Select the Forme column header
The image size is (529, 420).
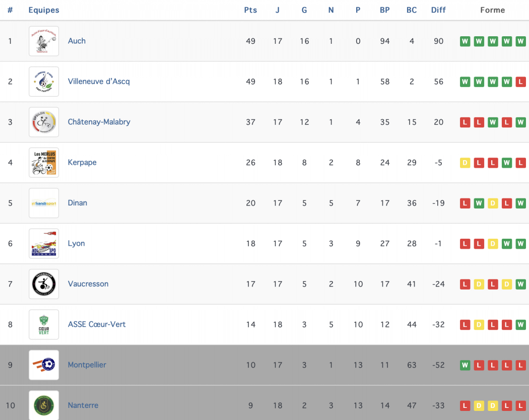pyautogui.click(x=492, y=10)
